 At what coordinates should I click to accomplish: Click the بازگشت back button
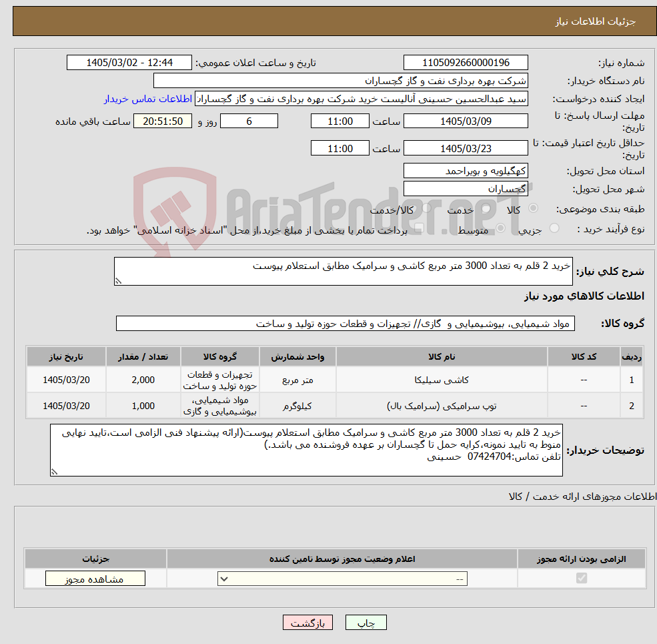click(307, 623)
